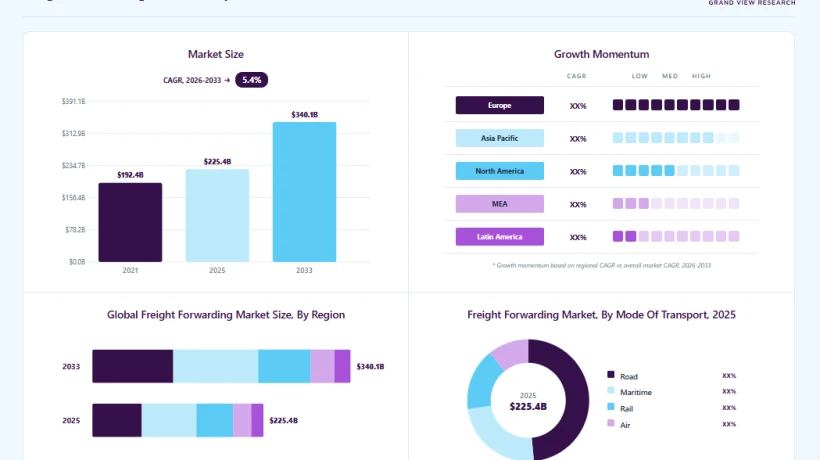The image size is (820, 460).
Task: Click the XX% value in North America row
Action: coord(578,172)
